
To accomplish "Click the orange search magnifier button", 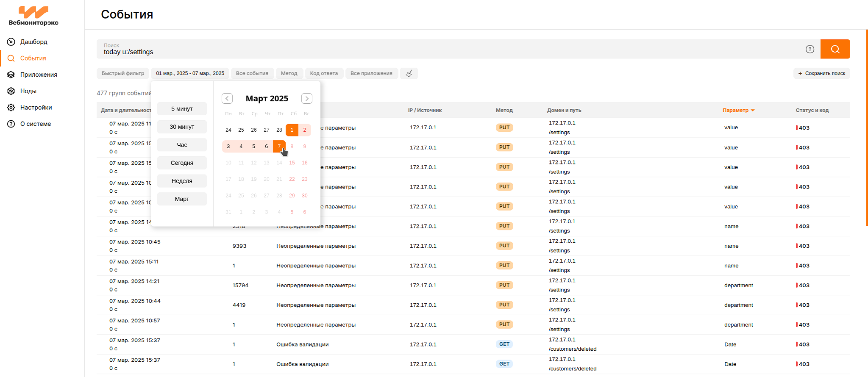I will pos(835,49).
